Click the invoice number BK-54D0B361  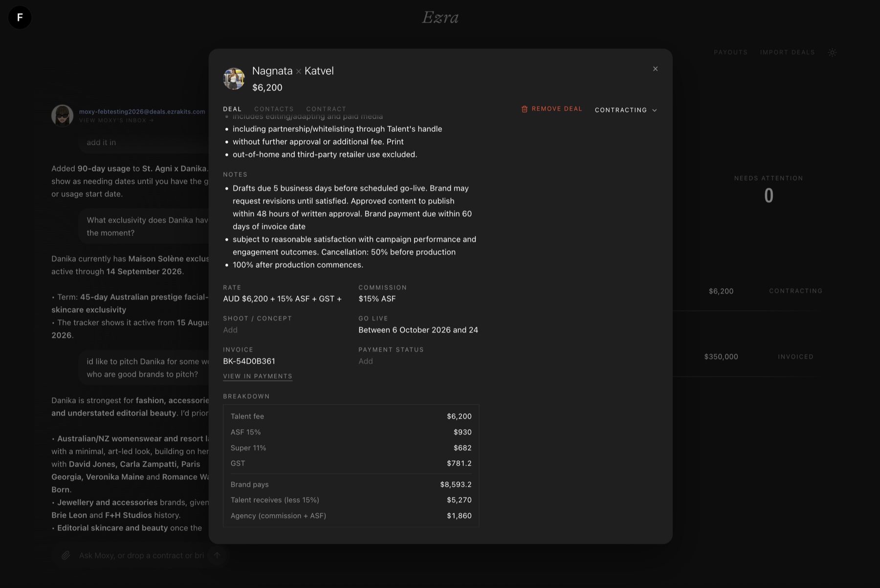click(249, 361)
